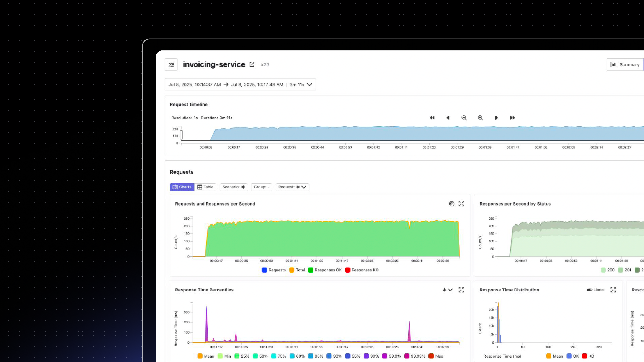Click the fast-forward-to-end timeline icon

[512, 118]
